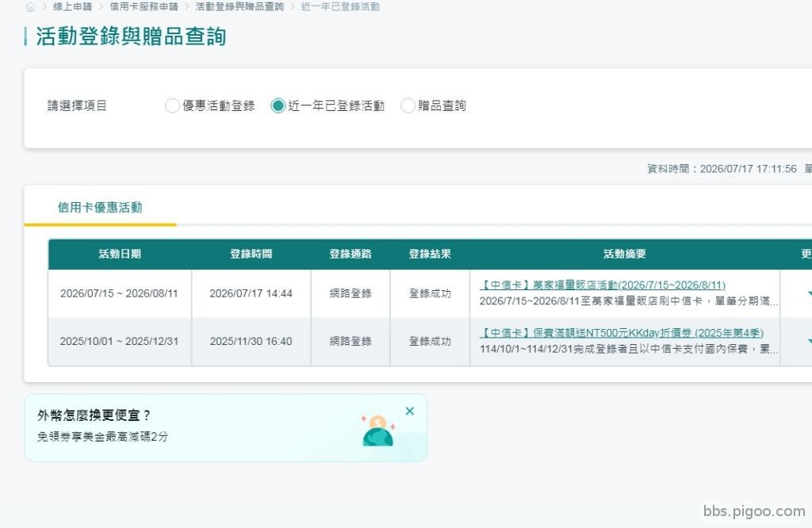812x528 pixels.
Task: Select 優惠活動登錄 radio button
Action: pyautogui.click(x=172, y=105)
